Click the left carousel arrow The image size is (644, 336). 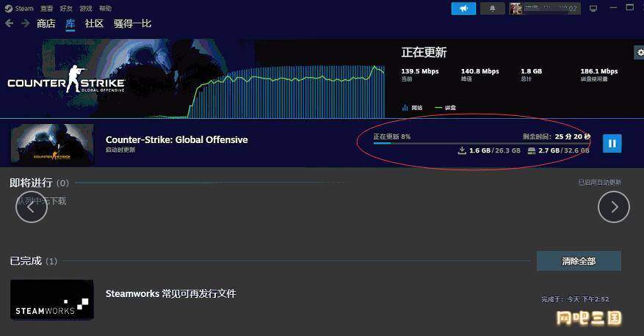click(x=32, y=207)
